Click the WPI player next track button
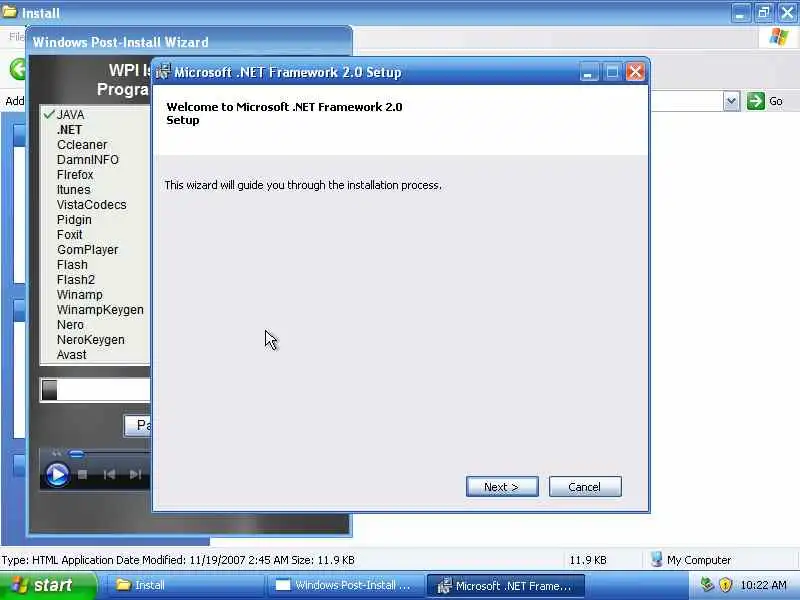Viewport: 800px width, 600px height. [135, 474]
